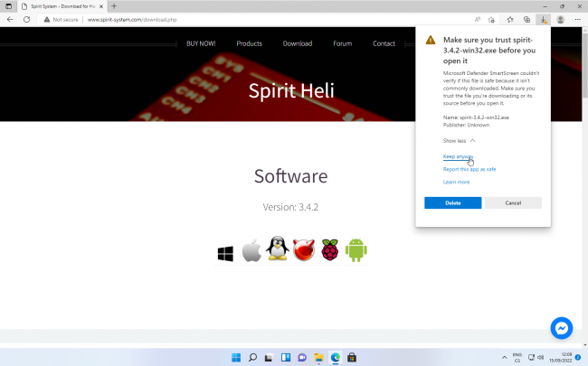Click the Windows download icon
The image size is (588, 366).
coord(225,253)
